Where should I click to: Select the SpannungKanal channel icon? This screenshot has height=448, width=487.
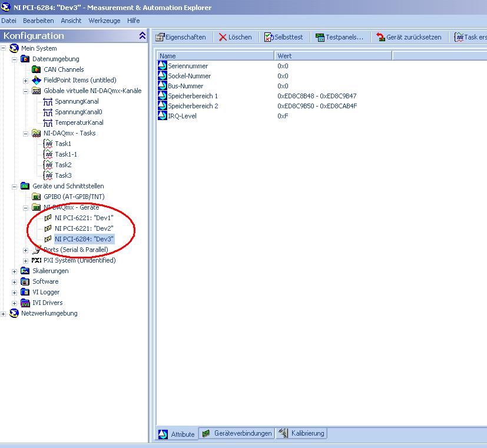tap(48, 101)
